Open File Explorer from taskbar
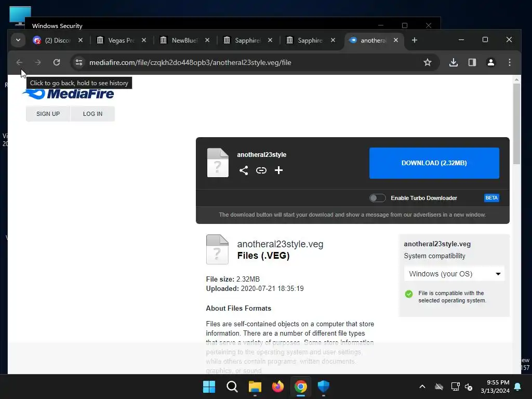Screen dimensions: 532x399 pyautogui.click(x=255, y=387)
